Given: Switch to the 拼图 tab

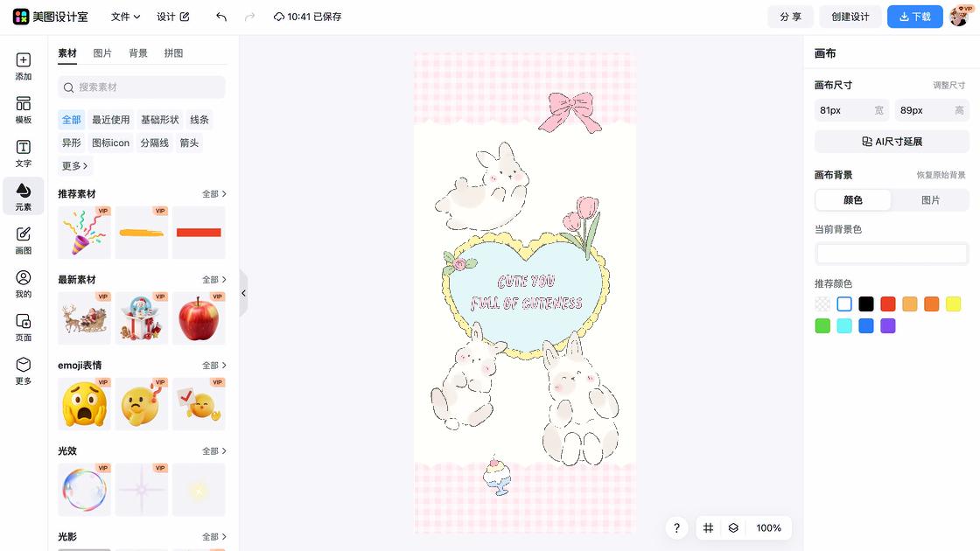Looking at the screenshot, I should coord(174,53).
